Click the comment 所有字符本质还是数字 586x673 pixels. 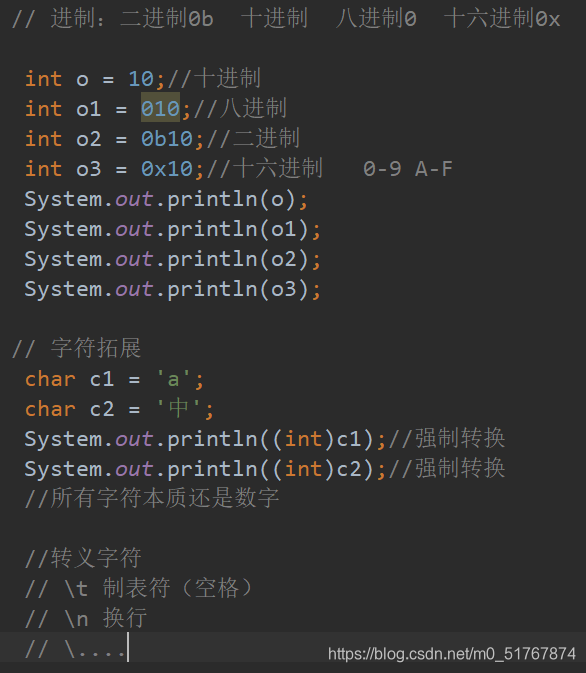(x=152, y=498)
